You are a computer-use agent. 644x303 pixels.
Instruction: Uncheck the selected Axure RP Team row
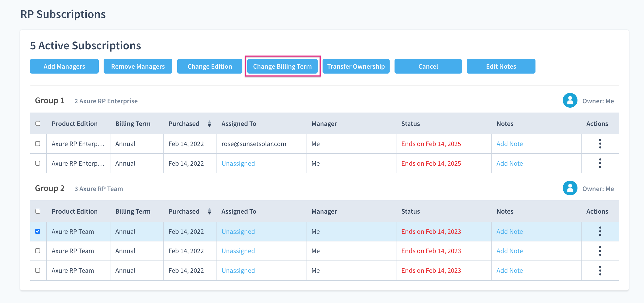click(38, 231)
